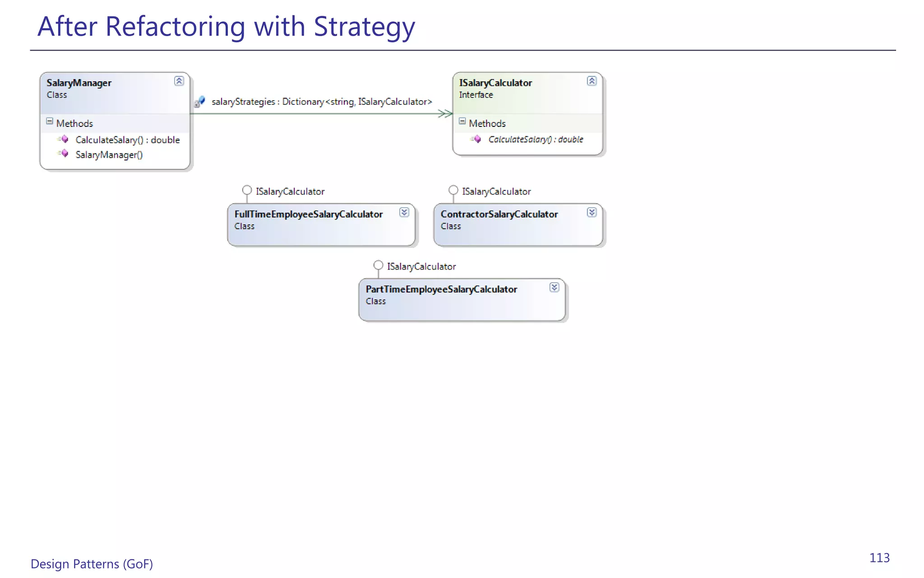The height and width of the screenshot is (578, 924).
Task: Click the SalaryManager() constructor method icon
Action: [x=63, y=154]
